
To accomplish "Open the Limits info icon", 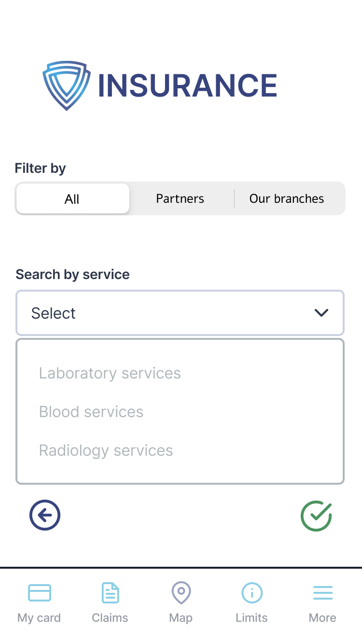I will click(x=251, y=593).
